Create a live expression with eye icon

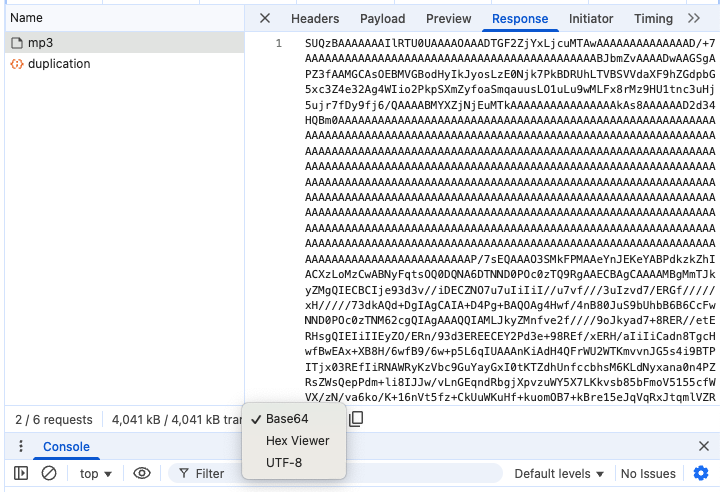tap(142, 473)
